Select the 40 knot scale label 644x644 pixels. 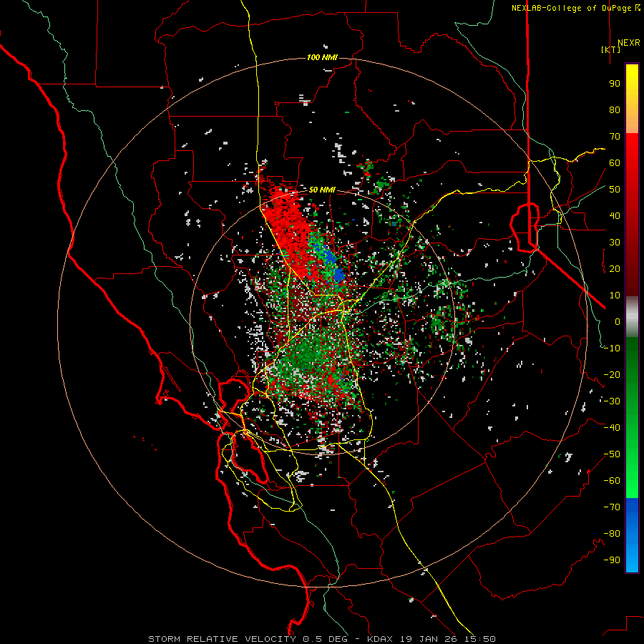tap(615, 216)
